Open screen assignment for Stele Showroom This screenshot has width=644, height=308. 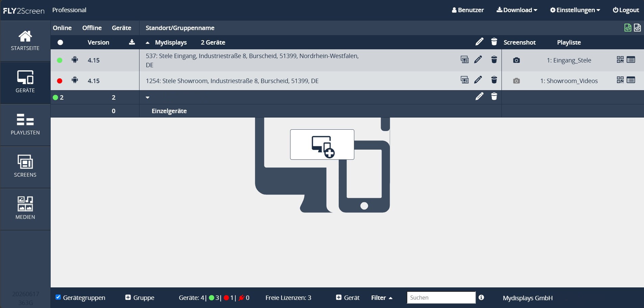point(465,80)
